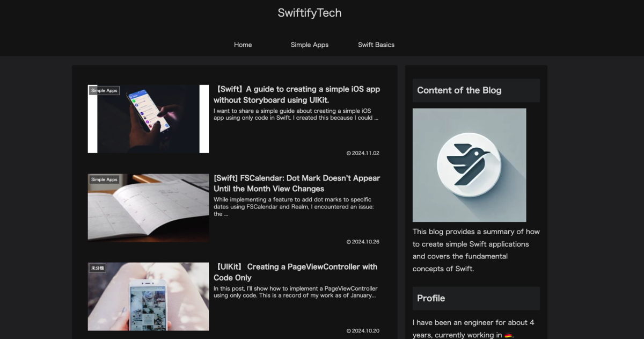
Task: Click Simple Apps tag on FSCalendar post
Action: point(104,179)
